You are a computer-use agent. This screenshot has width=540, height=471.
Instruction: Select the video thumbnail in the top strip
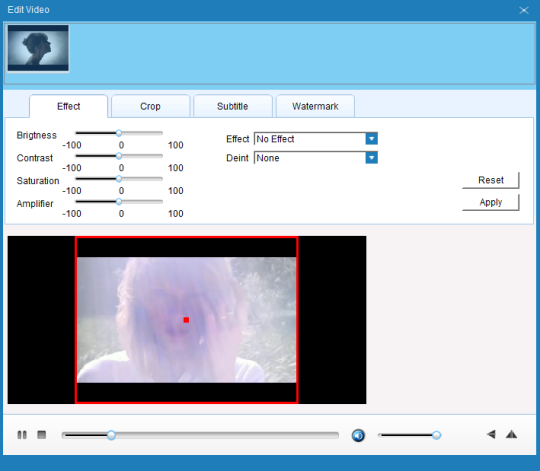click(x=38, y=48)
